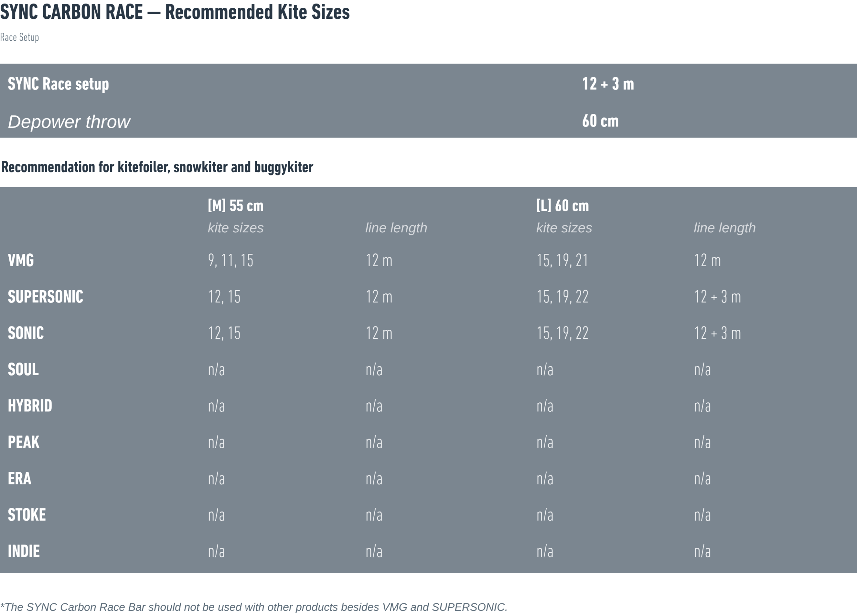Click the title 'SYNC CARBON RACE — Recommended Kite Sizes'
This screenshot has height=616, width=857.
(x=175, y=12)
